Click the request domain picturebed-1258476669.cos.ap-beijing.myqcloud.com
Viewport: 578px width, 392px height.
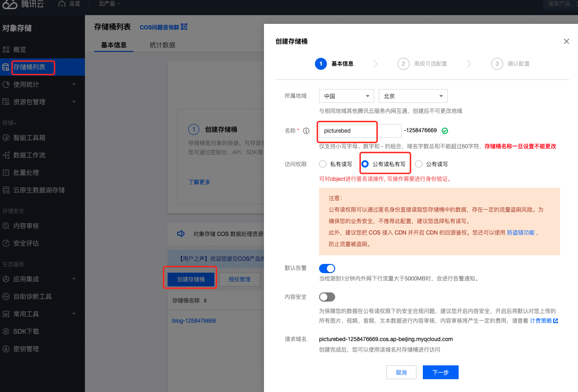click(386, 339)
